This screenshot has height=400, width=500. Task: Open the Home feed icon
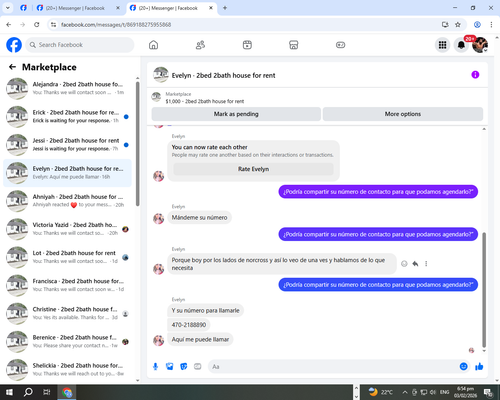coord(153,45)
